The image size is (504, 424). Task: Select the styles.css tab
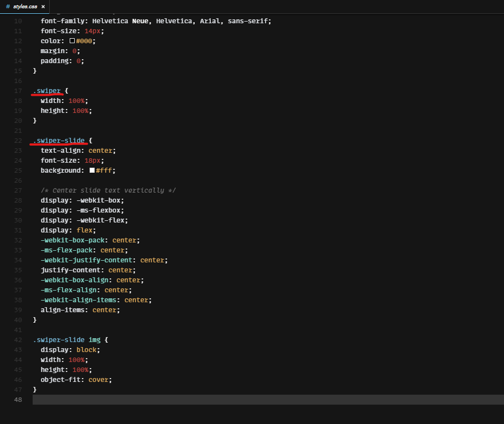25,7
